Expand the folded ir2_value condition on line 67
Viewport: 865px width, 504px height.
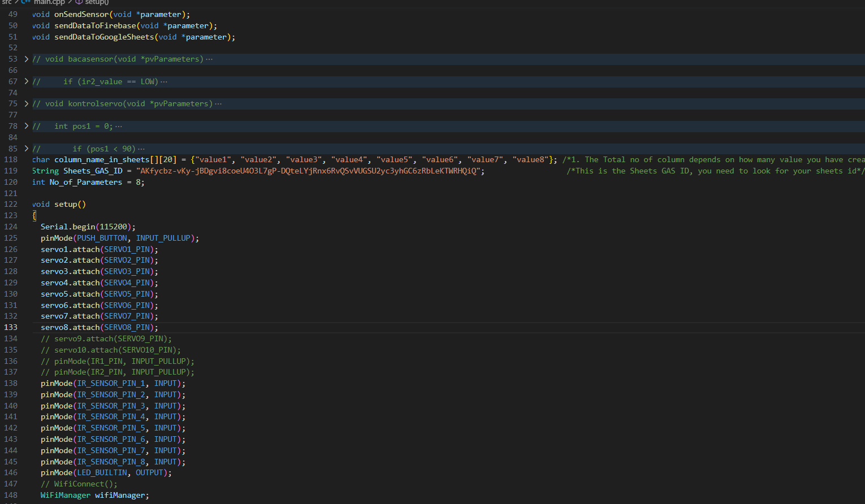pyautogui.click(x=26, y=81)
